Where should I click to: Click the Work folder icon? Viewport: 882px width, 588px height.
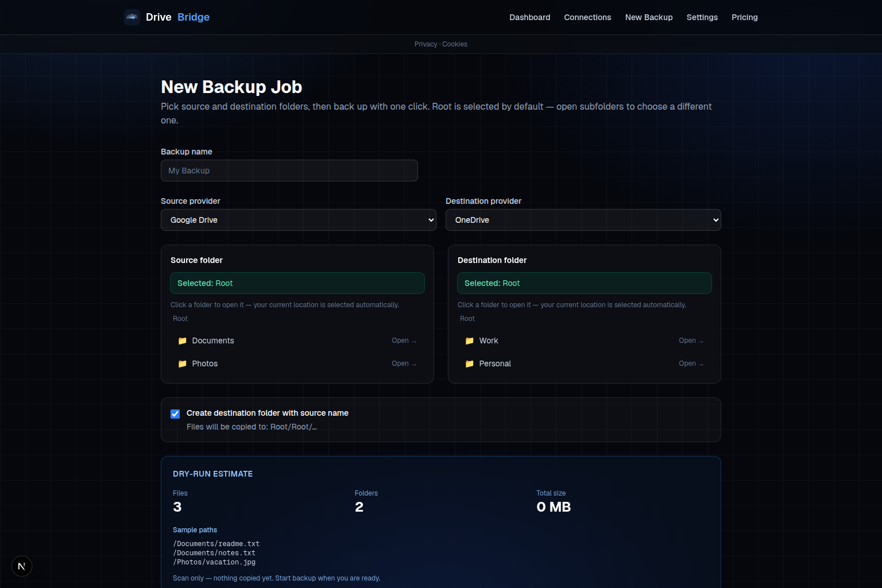pos(470,341)
